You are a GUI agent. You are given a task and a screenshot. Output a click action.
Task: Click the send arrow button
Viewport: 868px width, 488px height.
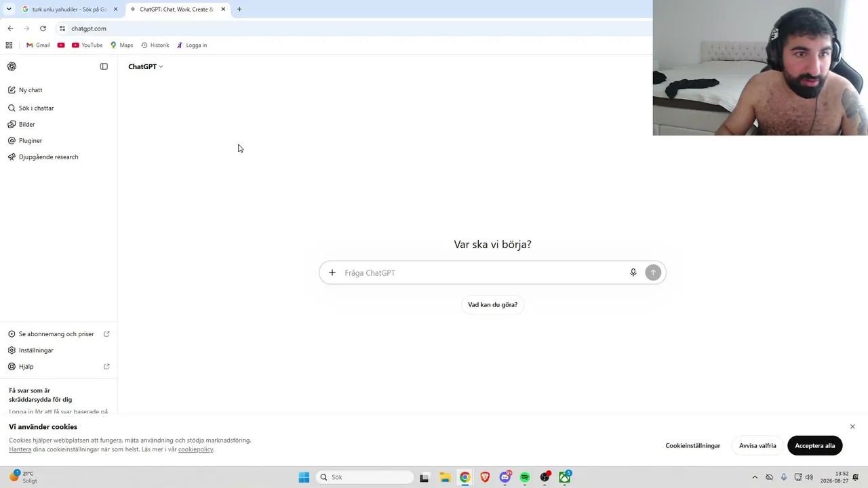coord(653,272)
